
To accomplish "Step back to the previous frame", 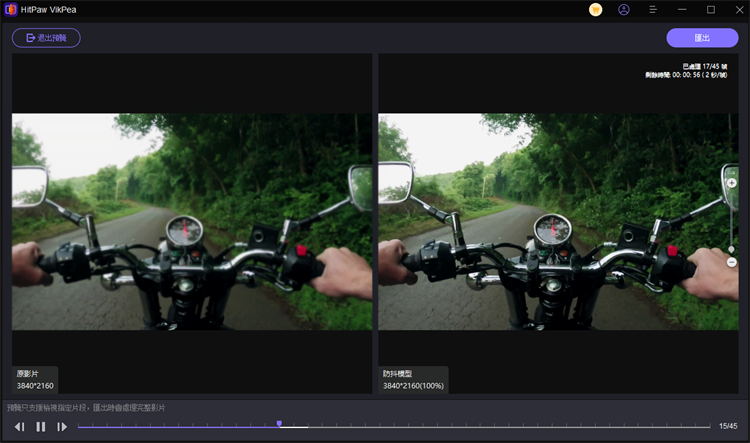I will [19, 427].
